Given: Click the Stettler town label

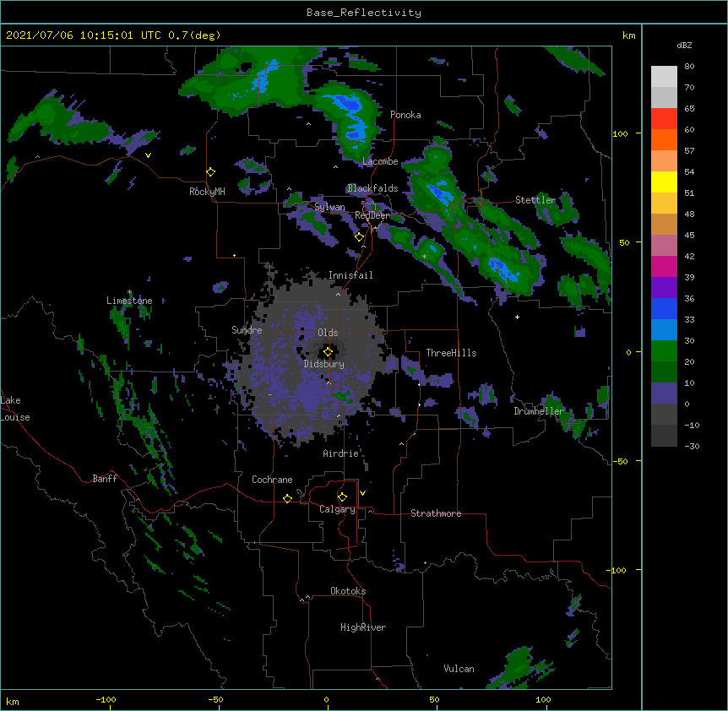Looking at the screenshot, I should point(535,200).
